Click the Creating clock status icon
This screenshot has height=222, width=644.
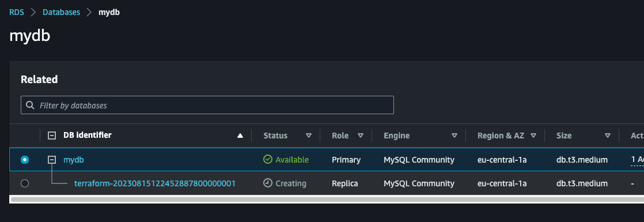click(x=268, y=183)
